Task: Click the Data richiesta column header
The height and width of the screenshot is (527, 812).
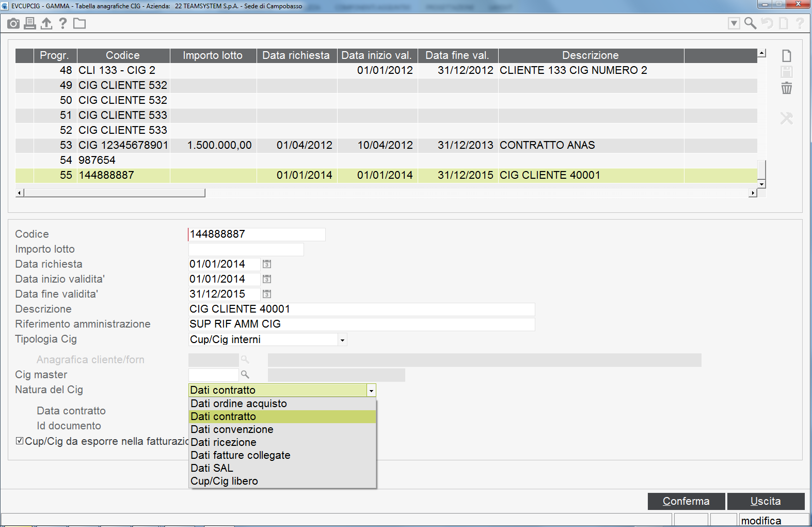Action: (x=296, y=55)
